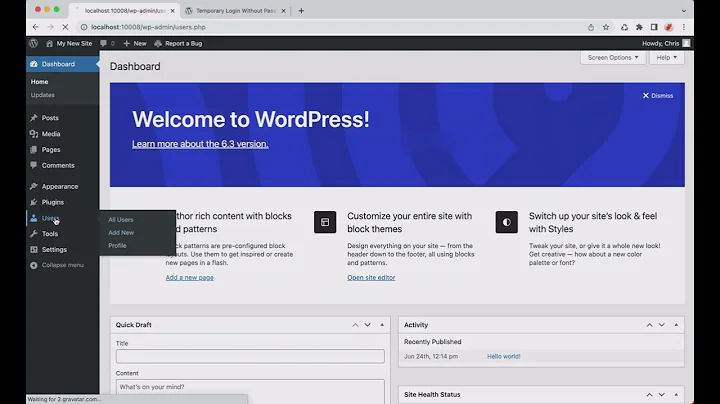This screenshot has width=720, height=404.
Task: Bookmark this page with star icon
Action: pos(606,27)
